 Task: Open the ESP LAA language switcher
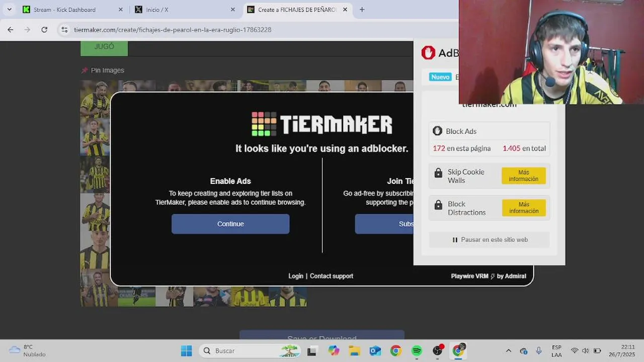click(556, 351)
